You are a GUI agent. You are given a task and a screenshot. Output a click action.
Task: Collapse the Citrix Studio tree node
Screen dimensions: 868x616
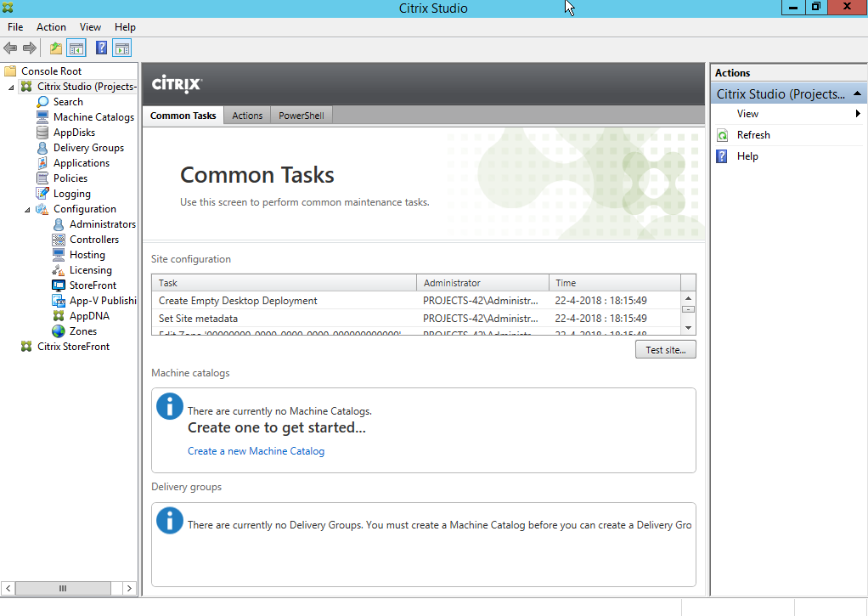point(11,87)
